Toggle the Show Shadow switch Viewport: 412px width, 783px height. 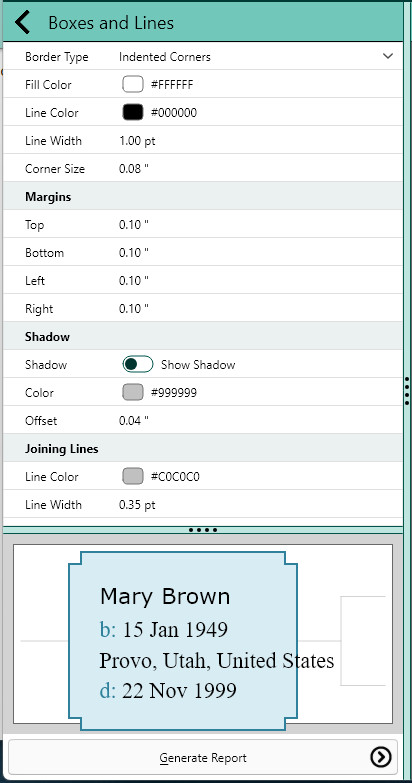137,365
